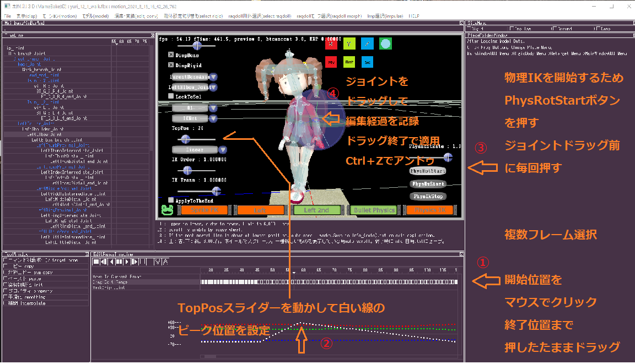Enable the ApplyToTheEnd checkbox

tap(171, 200)
